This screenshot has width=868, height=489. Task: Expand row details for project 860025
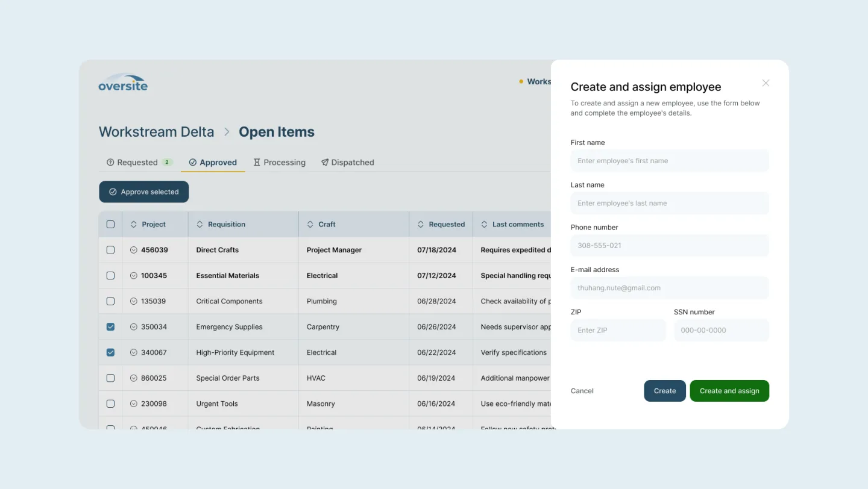tap(134, 378)
